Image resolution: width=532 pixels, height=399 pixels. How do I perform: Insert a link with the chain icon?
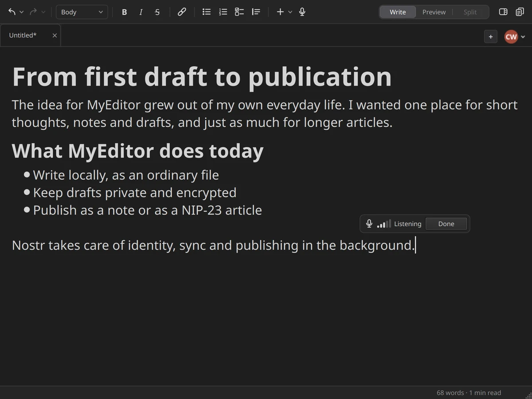(182, 12)
